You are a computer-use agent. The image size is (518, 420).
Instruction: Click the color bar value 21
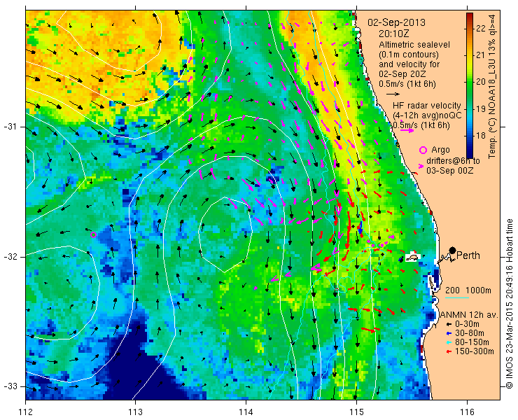(x=481, y=55)
